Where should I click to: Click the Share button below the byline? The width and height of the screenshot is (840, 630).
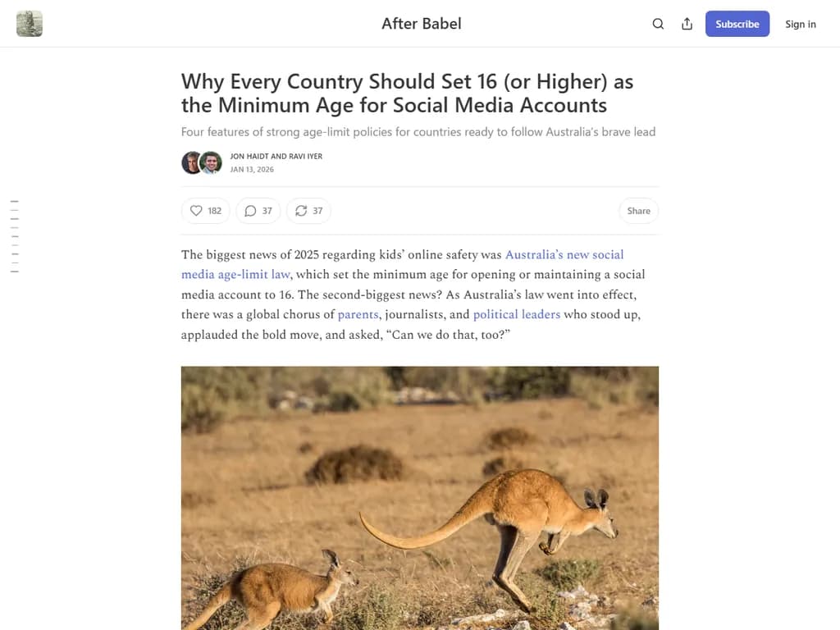coord(638,211)
